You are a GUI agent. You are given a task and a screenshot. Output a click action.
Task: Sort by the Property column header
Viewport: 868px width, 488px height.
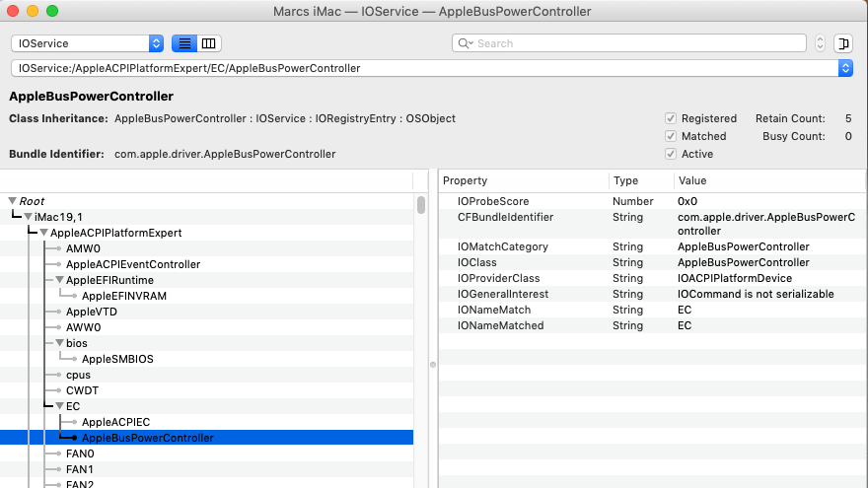point(523,181)
